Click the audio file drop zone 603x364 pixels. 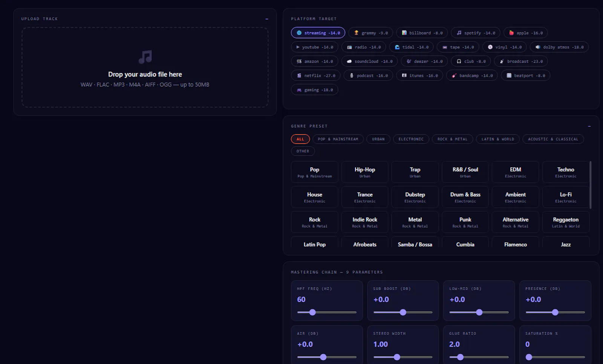tap(145, 67)
